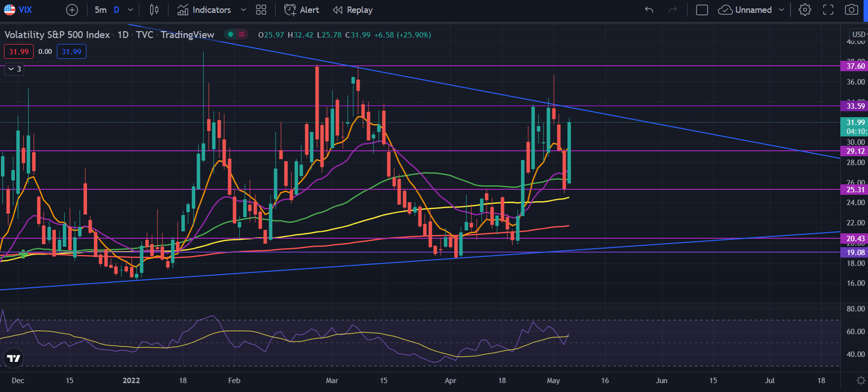
Task: Save the Unnamed chart layout
Action: click(745, 10)
